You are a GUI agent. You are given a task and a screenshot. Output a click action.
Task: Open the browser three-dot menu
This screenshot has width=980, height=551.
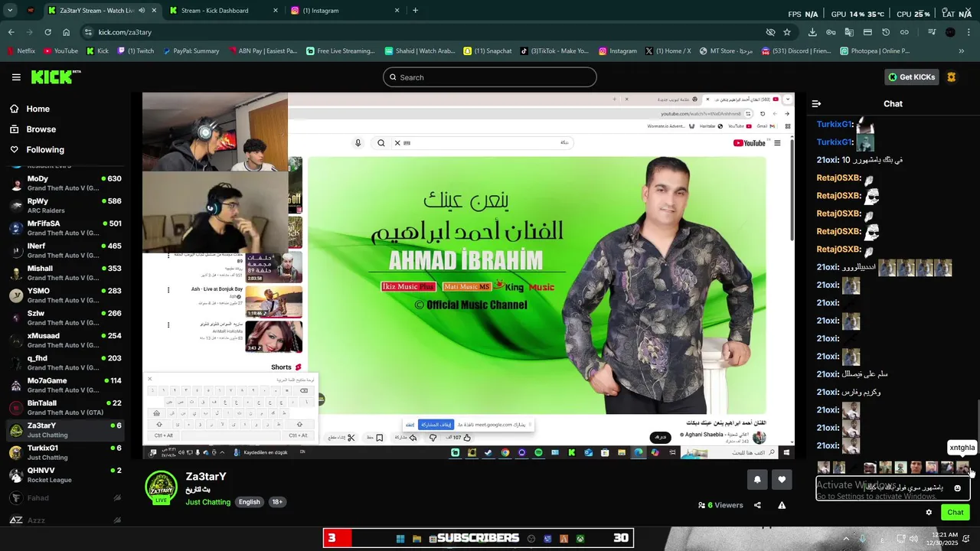point(969,32)
